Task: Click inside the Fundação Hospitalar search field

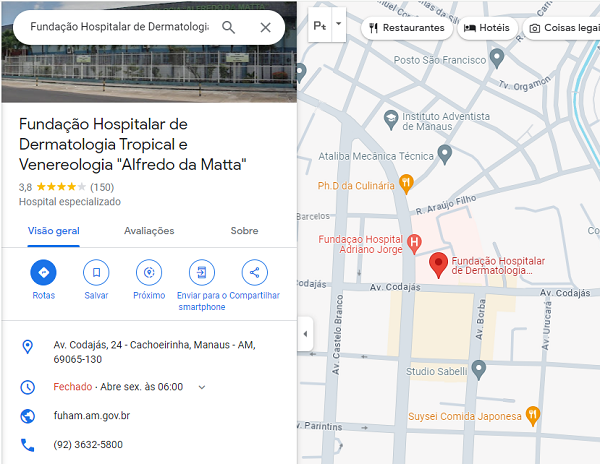Action: point(119,27)
